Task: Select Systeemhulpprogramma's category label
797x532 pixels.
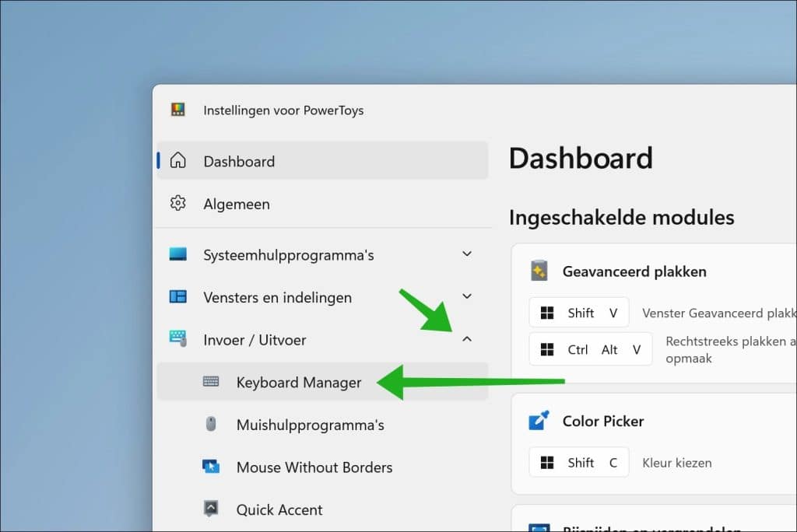Action: (x=288, y=255)
